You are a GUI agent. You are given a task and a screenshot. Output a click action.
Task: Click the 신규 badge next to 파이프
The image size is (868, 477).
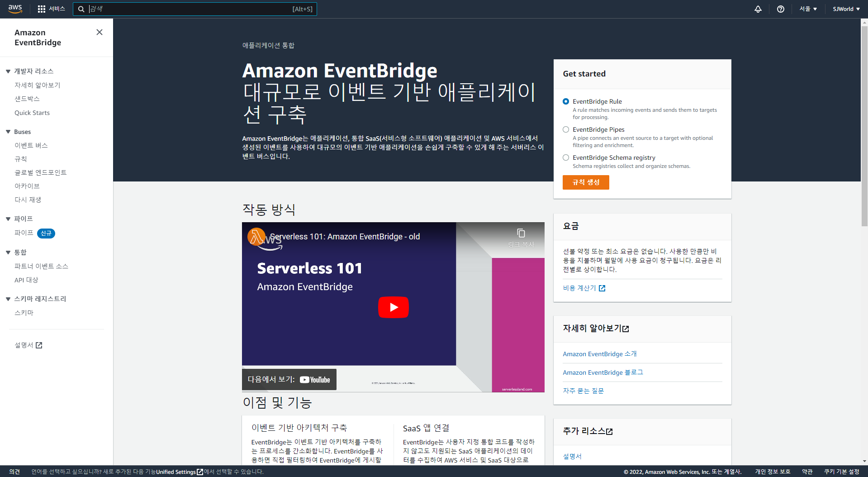point(46,233)
